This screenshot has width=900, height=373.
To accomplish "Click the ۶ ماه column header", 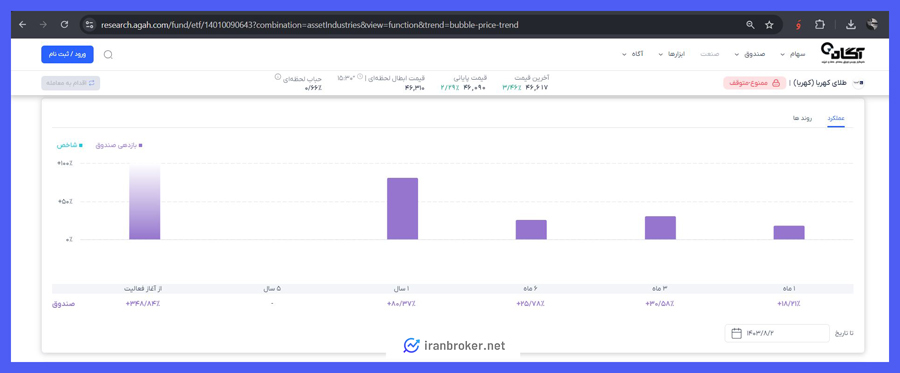I will pyautogui.click(x=531, y=289).
